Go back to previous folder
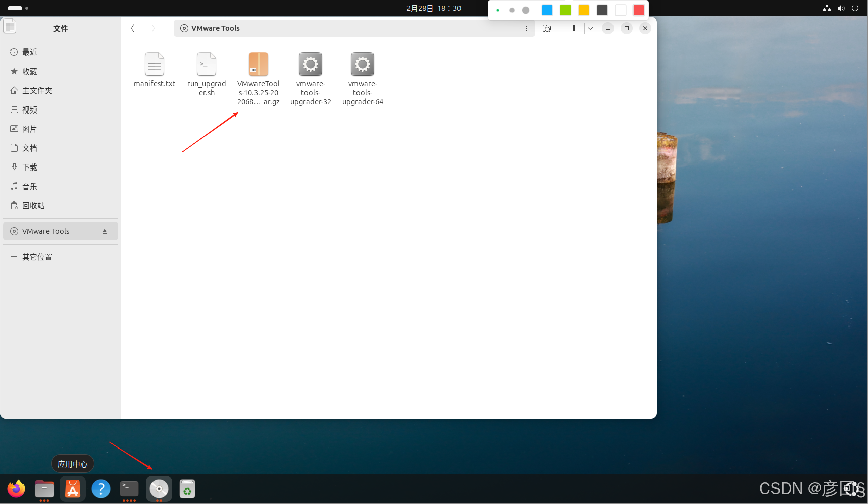868x504 pixels. click(x=133, y=28)
